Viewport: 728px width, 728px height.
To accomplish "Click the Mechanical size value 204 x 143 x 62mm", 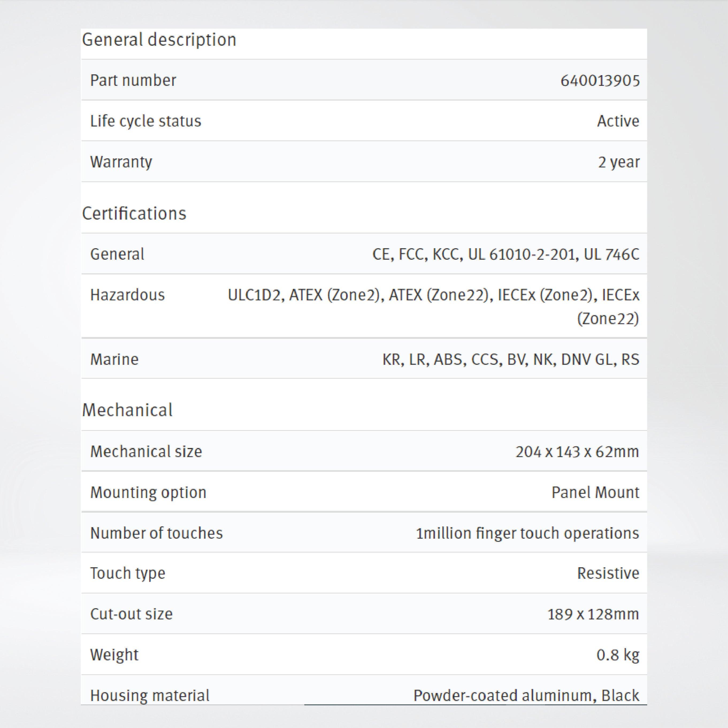I will 577,451.
